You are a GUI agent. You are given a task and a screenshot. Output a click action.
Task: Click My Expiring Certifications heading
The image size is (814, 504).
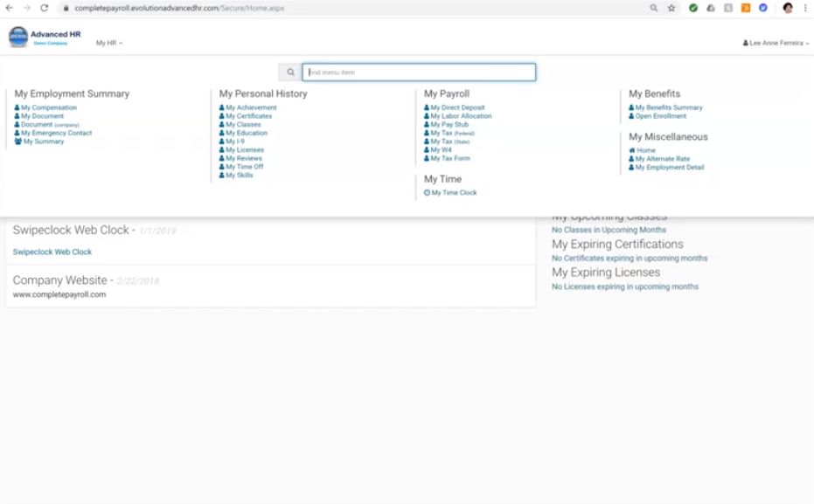point(617,245)
